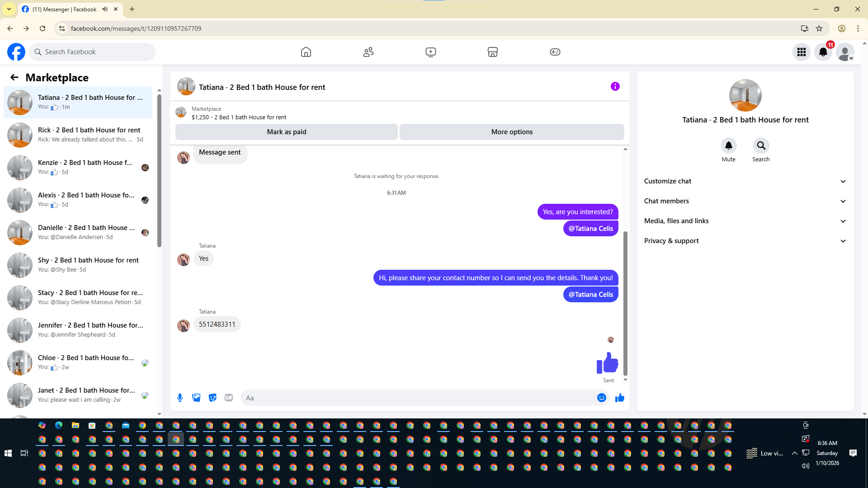Toggle conversation information panel
The height and width of the screenshot is (488, 868).
point(615,86)
